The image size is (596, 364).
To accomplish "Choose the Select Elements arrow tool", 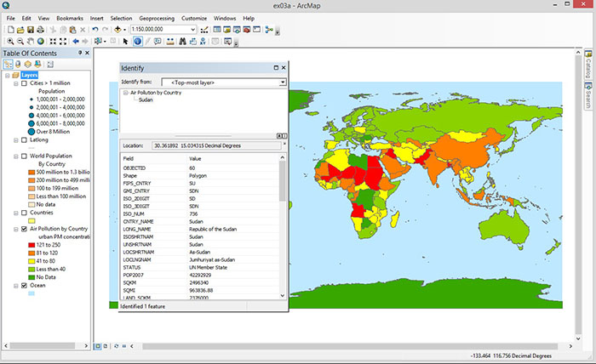I will [125, 42].
